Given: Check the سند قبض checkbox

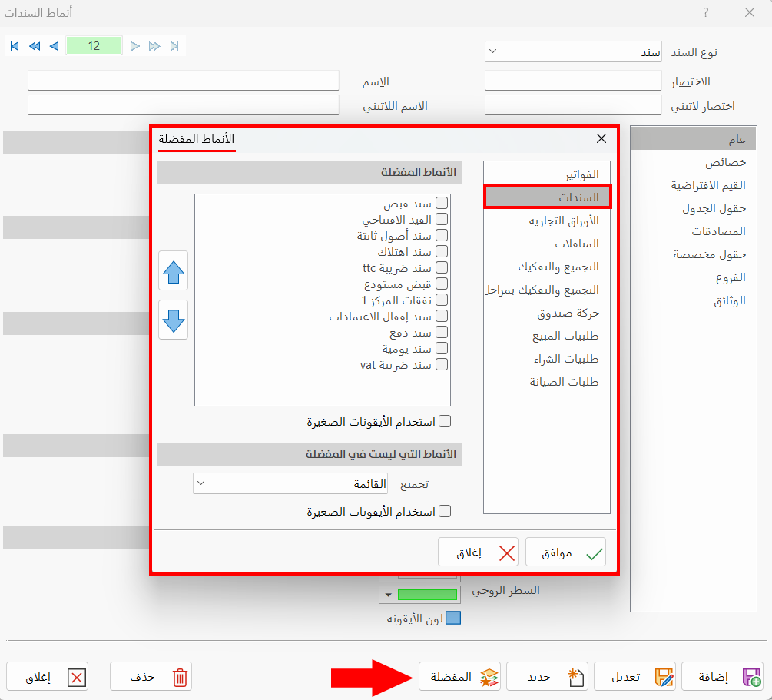Looking at the screenshot, I should (x=442, y=203).
